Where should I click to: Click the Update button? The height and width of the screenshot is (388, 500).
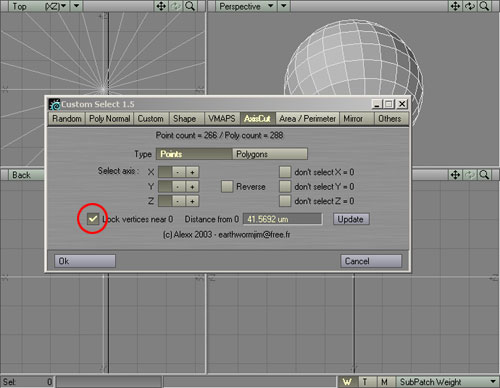click(x=351, y=219)
